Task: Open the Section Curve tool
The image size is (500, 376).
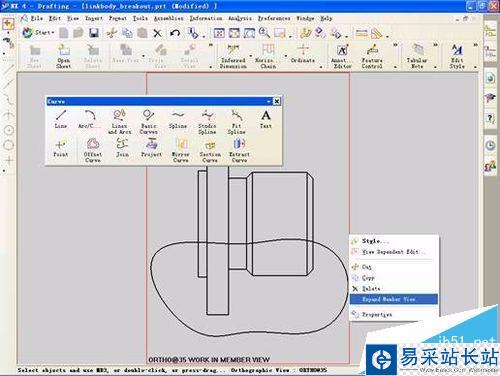Action: (210, 151)
